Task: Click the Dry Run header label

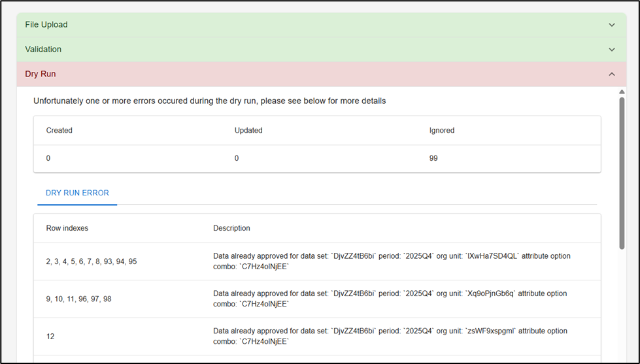Action: 41,74
